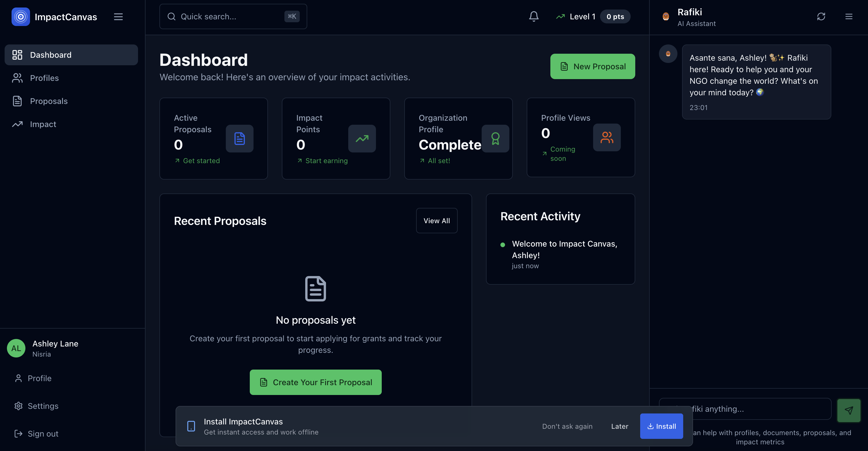
Task: Collapse the sidebar with the hamburger icon
Action: 118,16
